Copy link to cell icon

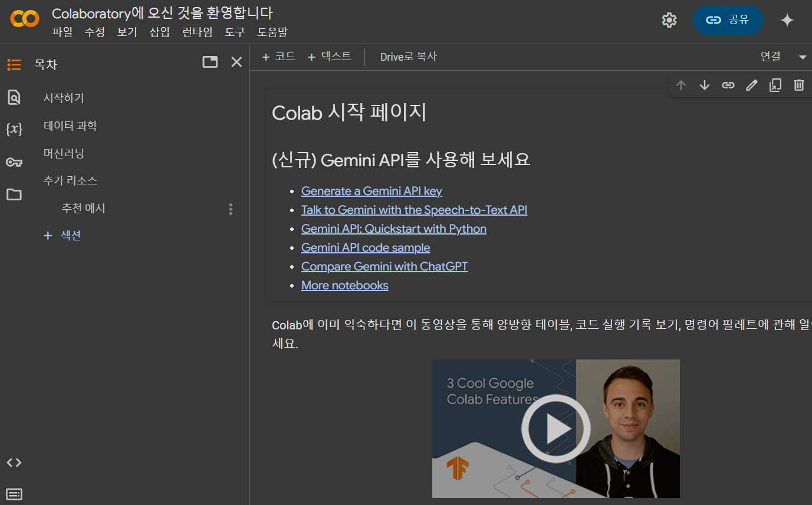tap(728, 85)
